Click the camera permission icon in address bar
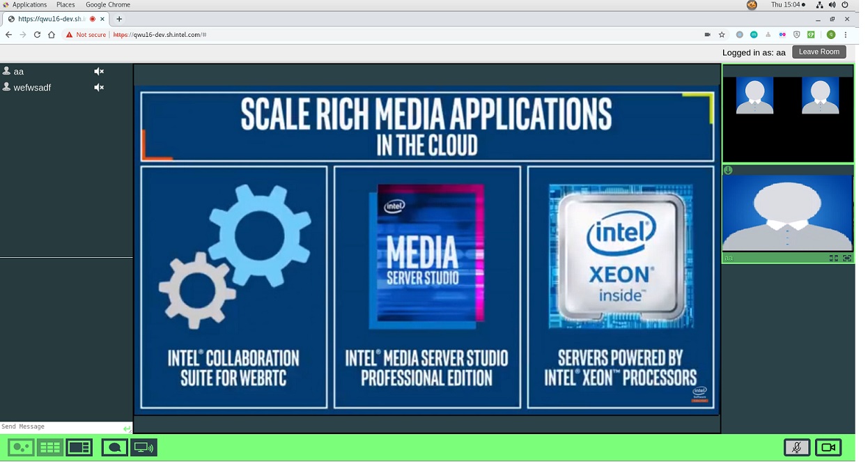The height and width of the screenshot is (462, 868). pos(707,34)
